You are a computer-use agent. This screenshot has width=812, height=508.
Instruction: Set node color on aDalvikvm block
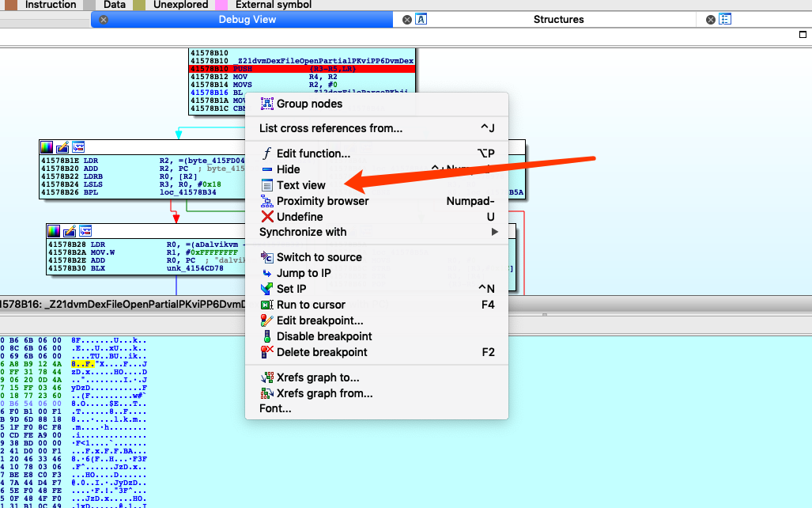[x=54, y=231]
